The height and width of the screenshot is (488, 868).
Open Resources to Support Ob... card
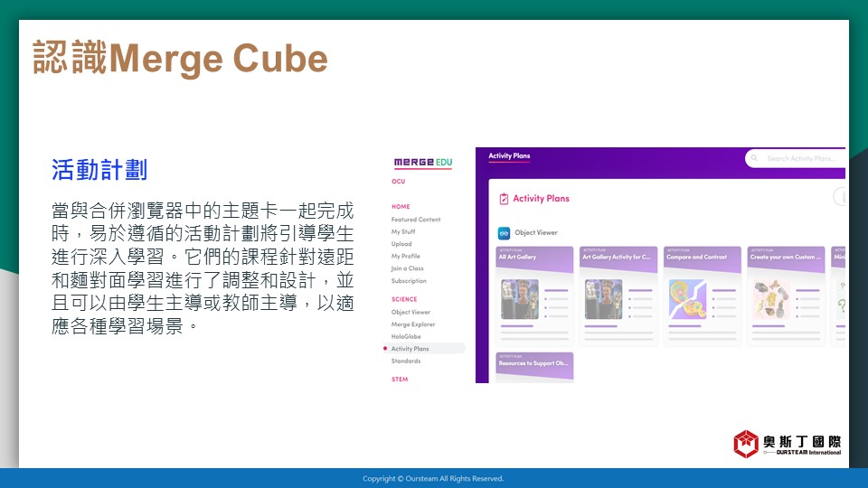pos(534,368)
